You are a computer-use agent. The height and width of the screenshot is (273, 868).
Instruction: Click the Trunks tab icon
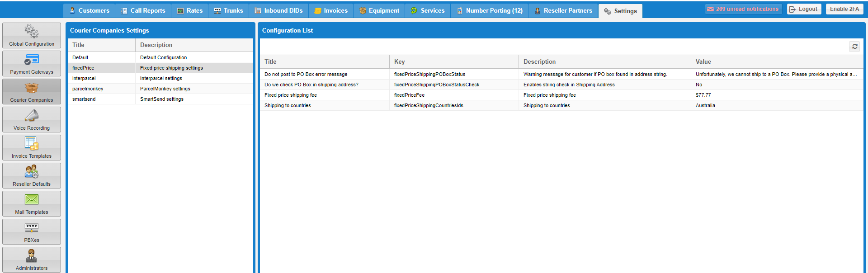coord(217,11)
